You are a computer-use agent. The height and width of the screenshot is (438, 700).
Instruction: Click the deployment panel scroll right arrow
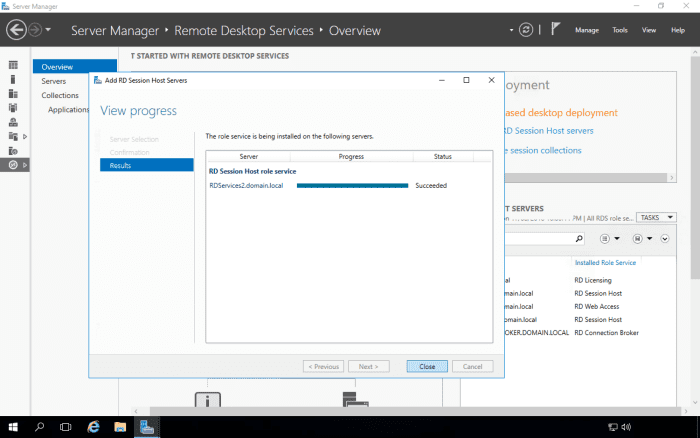(671, 178)
